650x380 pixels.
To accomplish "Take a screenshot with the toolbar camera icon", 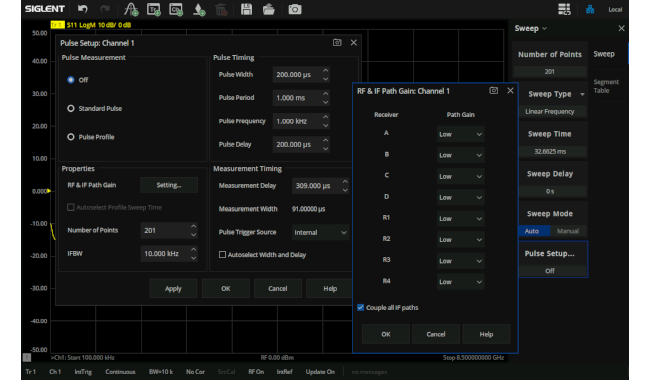I will (295, 9).
